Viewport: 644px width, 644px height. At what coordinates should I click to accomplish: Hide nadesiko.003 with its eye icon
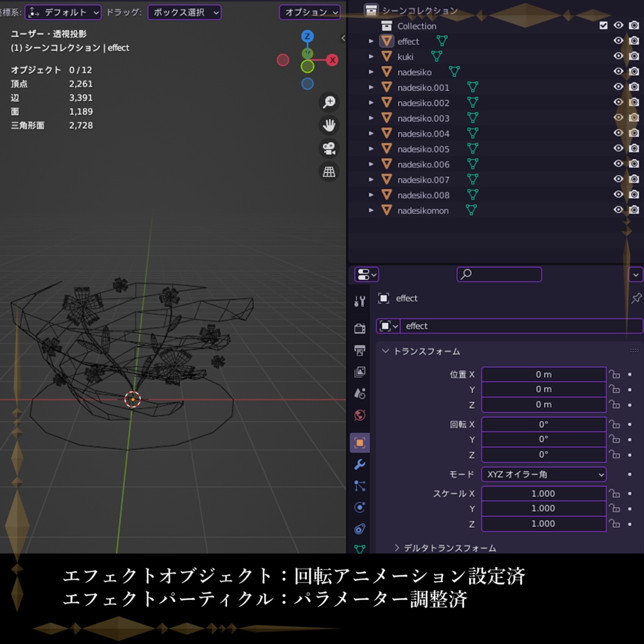pos(618,118)
